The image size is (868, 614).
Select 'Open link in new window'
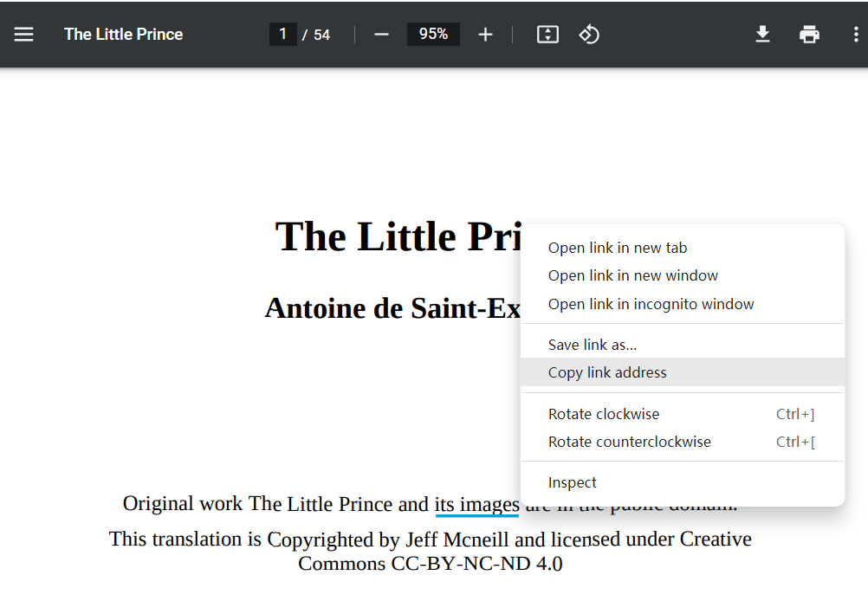coord(632,275)
